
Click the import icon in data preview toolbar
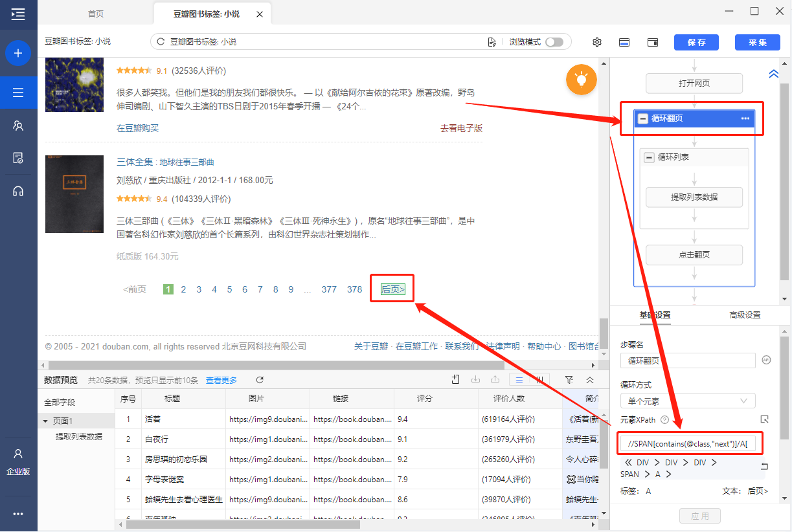475,380
